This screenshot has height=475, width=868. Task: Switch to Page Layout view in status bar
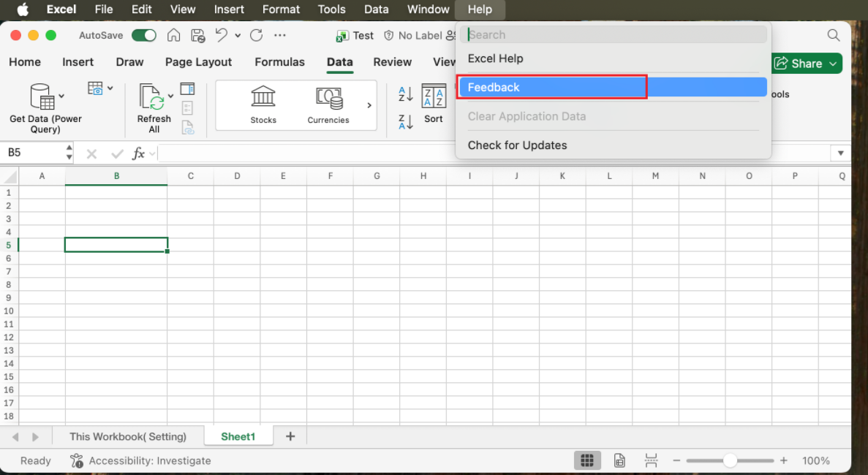tap(619, 460)
